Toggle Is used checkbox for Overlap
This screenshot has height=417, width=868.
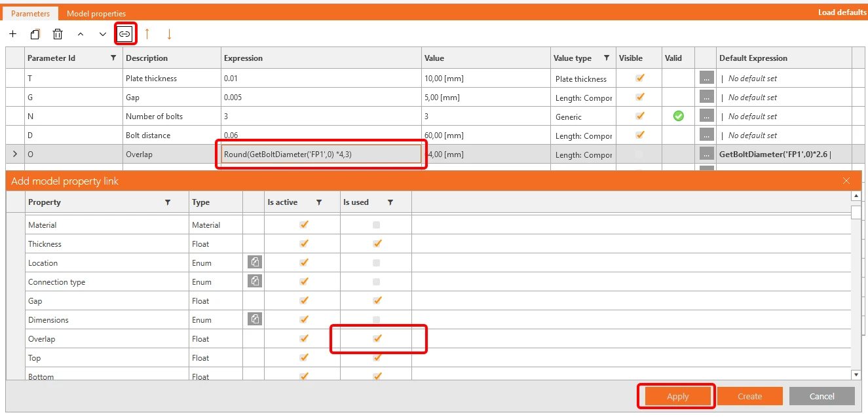pos(377,338)
